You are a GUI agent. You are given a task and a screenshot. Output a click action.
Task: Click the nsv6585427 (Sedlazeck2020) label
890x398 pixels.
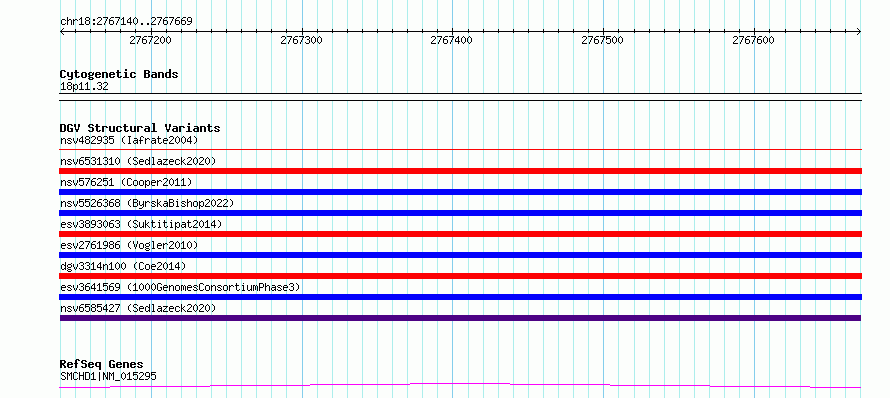[138, 308]
